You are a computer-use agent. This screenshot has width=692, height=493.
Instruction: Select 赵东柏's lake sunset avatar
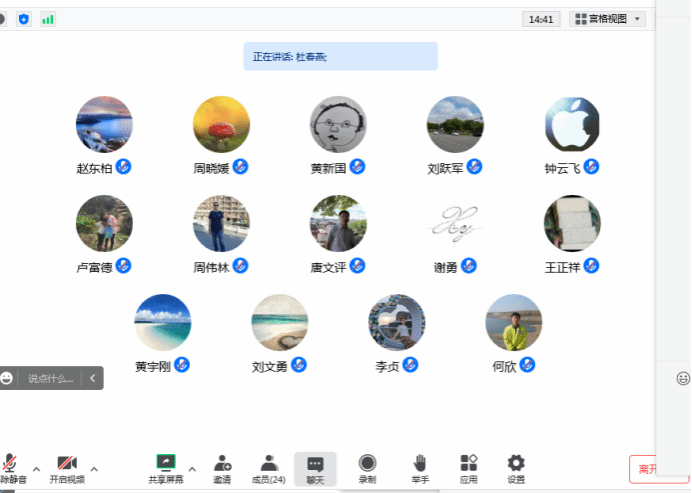click(x=104, y=124)
